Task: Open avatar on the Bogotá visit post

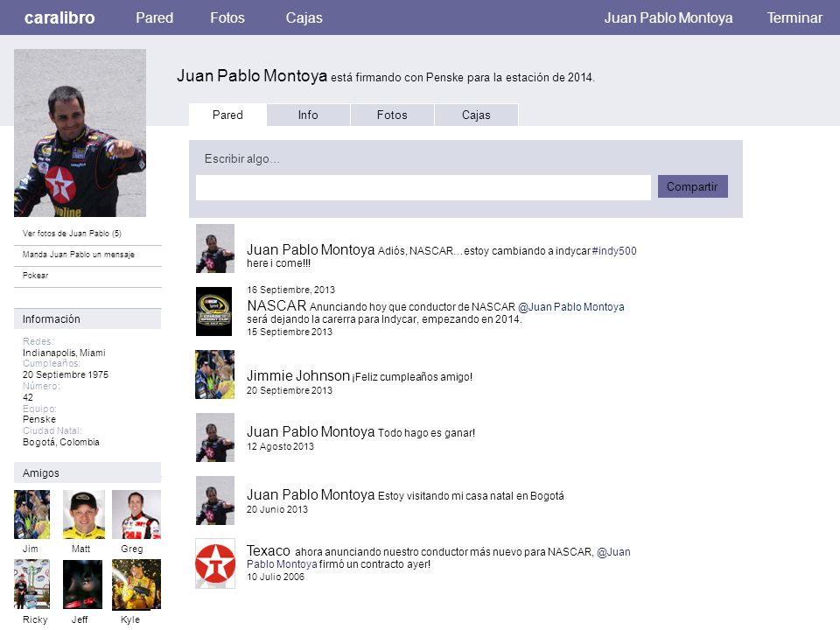Action: tap(215, 500)
